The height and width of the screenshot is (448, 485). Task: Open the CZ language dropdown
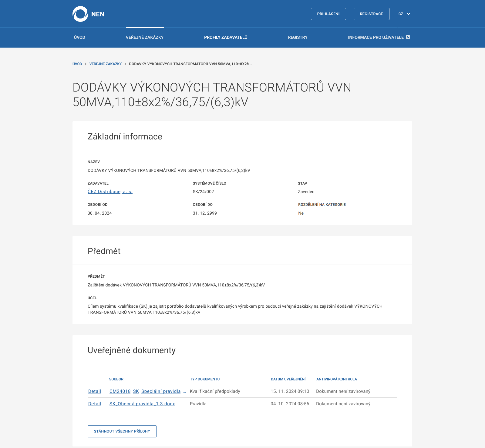(x=404, y=14)
